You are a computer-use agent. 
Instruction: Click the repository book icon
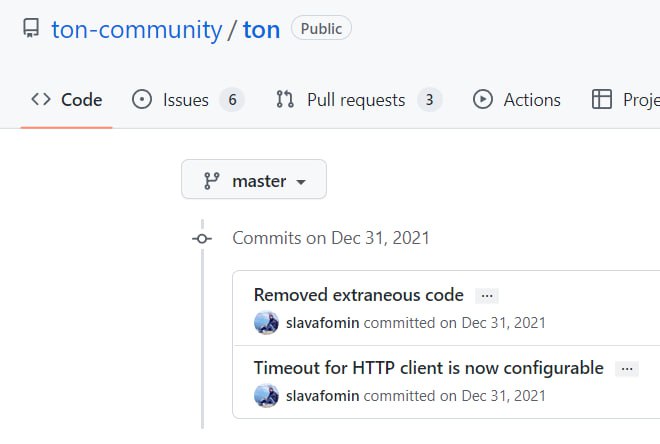(31, 28)
